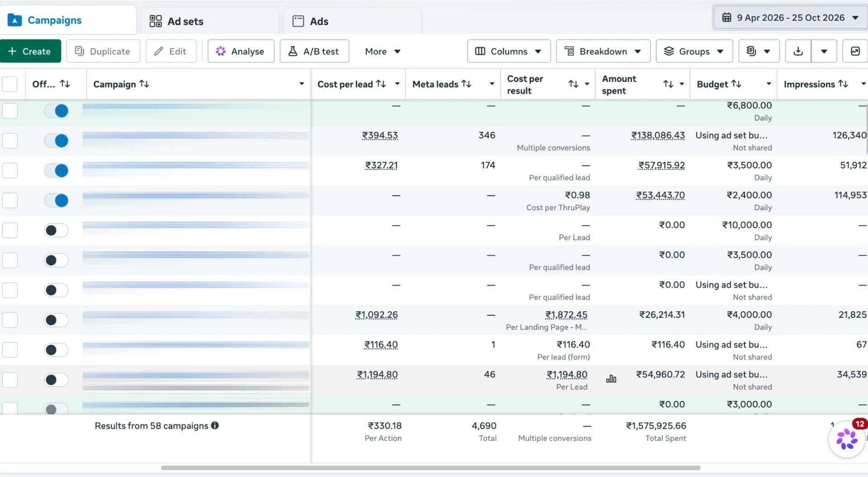Open Budget column options arrow

769,84
